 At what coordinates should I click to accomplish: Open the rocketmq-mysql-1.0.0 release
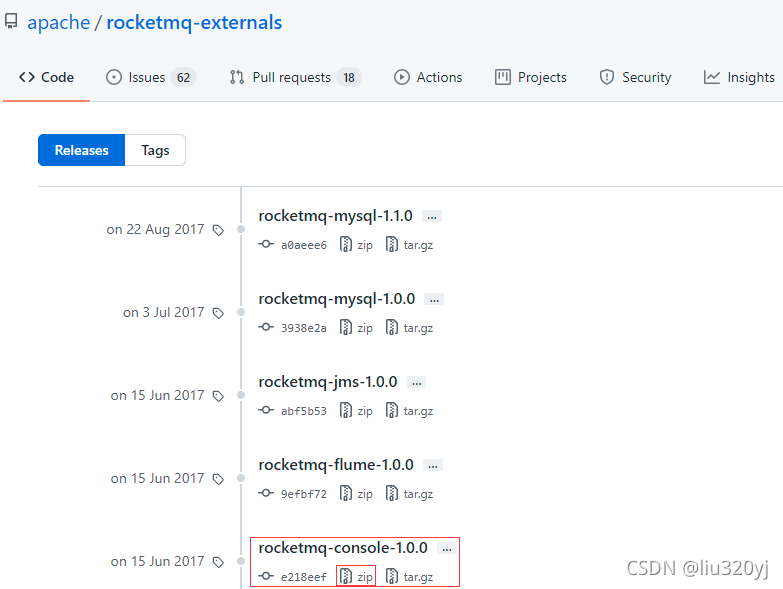(337, 298)
